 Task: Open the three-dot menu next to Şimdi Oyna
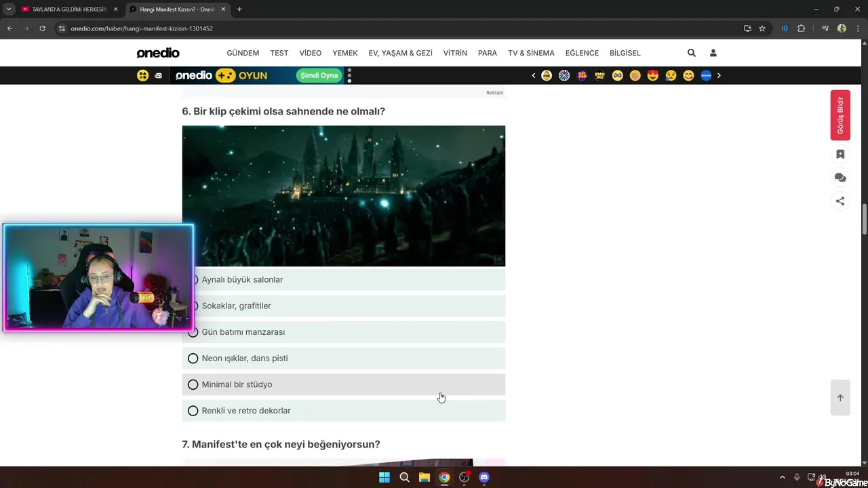click(349, 75)
